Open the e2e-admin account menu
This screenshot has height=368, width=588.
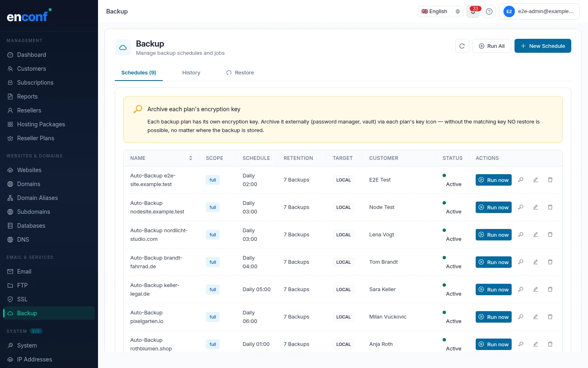click(x=539, y=11)
